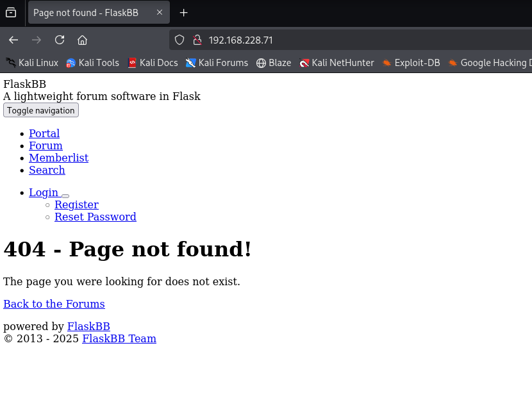Go to the browser home page icon

pos(82,40)
